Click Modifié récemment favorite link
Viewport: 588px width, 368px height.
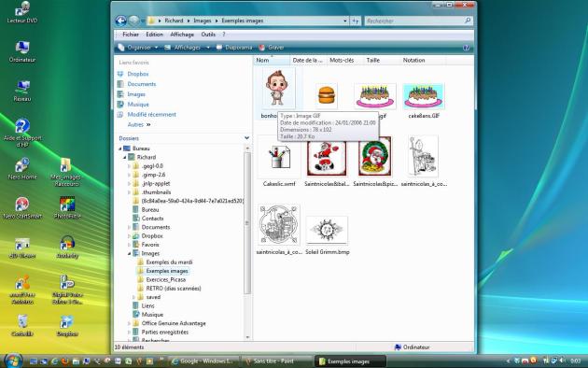[151, 114]
